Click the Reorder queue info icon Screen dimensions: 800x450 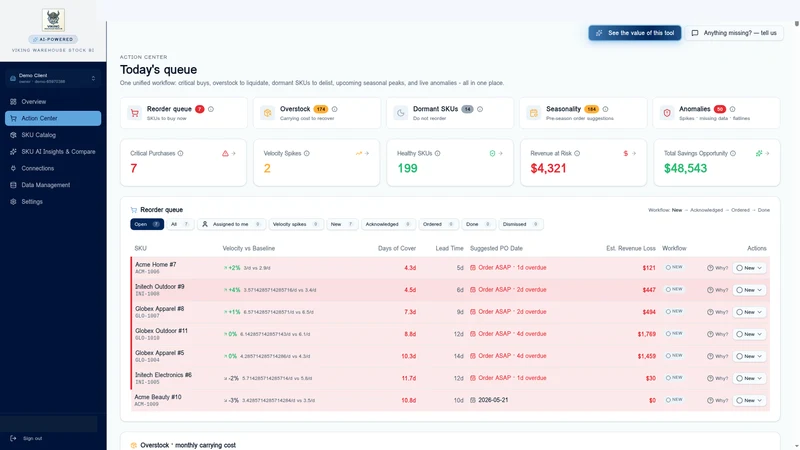(211, 109)
